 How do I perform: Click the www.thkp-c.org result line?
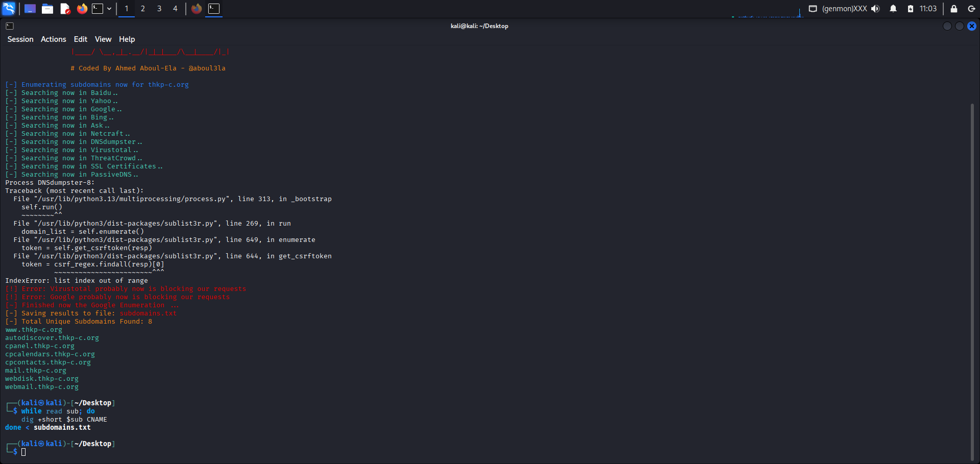(34, 330)
